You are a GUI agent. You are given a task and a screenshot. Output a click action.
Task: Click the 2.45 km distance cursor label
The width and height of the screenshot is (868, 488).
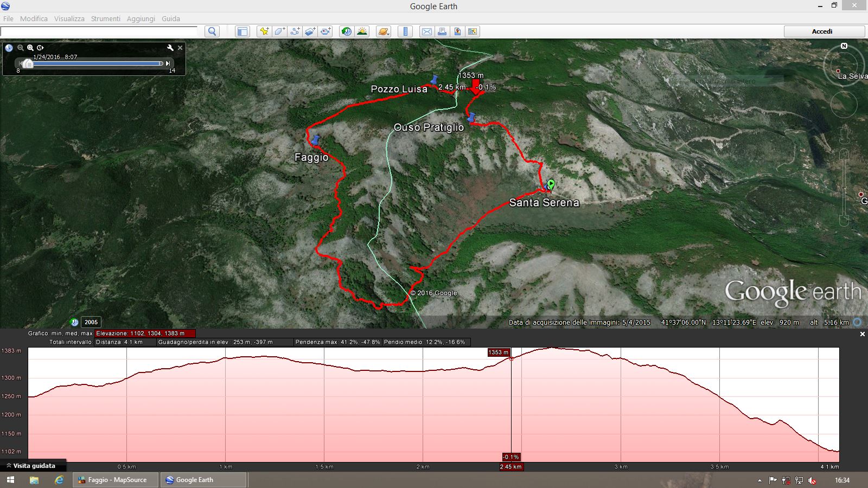click(x=511, y=467)
